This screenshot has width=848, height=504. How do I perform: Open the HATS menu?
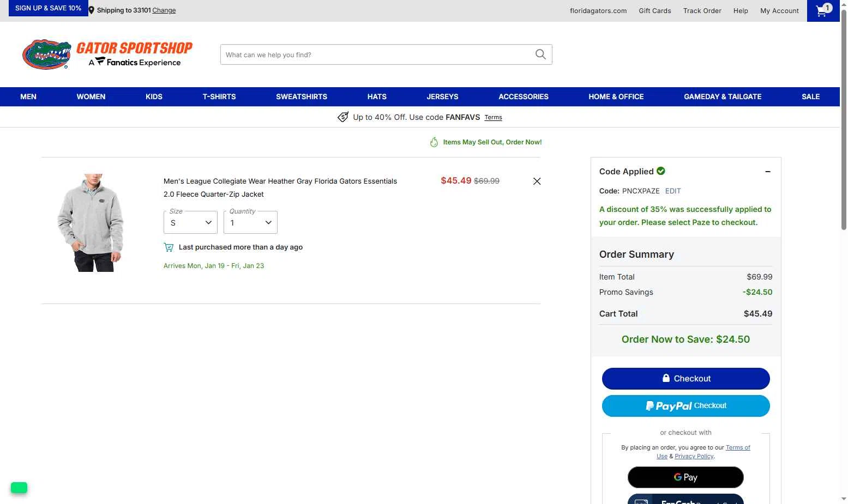[x=377, y=97]
